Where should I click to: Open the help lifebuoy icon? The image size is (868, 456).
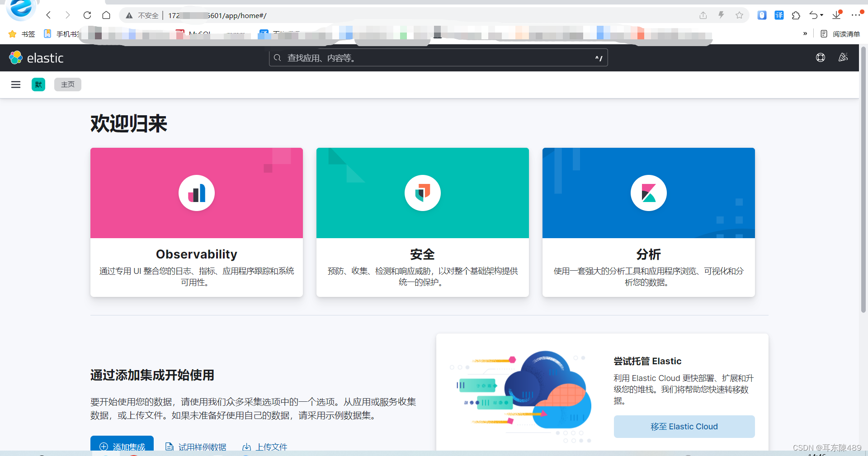point(820,57)
